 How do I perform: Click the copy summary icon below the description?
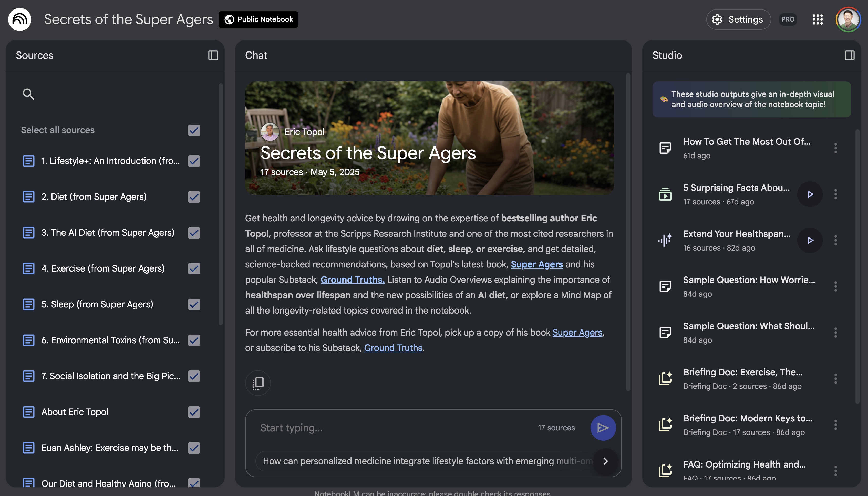tap(258, 383)
